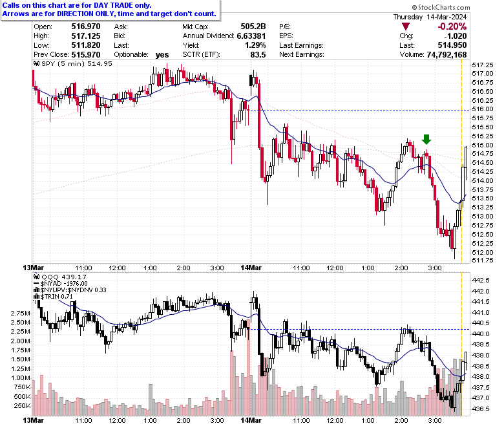The width and height of the screenshot is (504, 426).
Task: Click the '13Mar' date label on SPY time axis
Action: point(34,268)
